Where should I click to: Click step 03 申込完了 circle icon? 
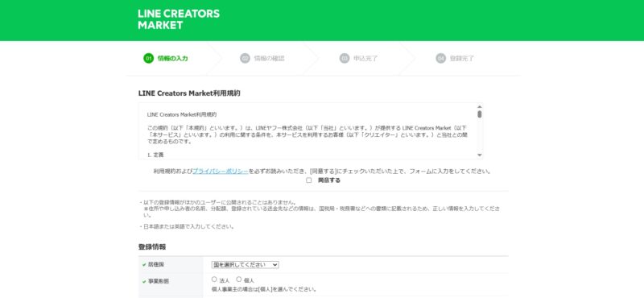(345, 58)
